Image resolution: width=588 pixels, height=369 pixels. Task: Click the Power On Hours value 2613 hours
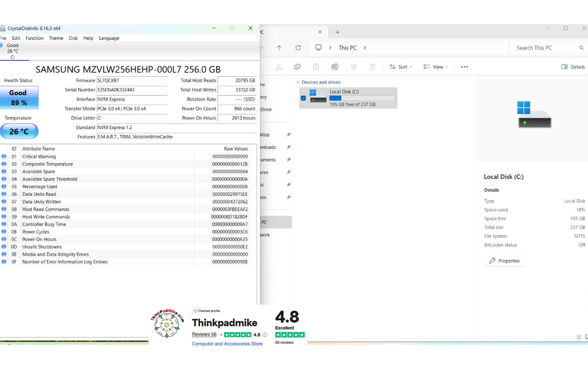[x=237, y=118]
